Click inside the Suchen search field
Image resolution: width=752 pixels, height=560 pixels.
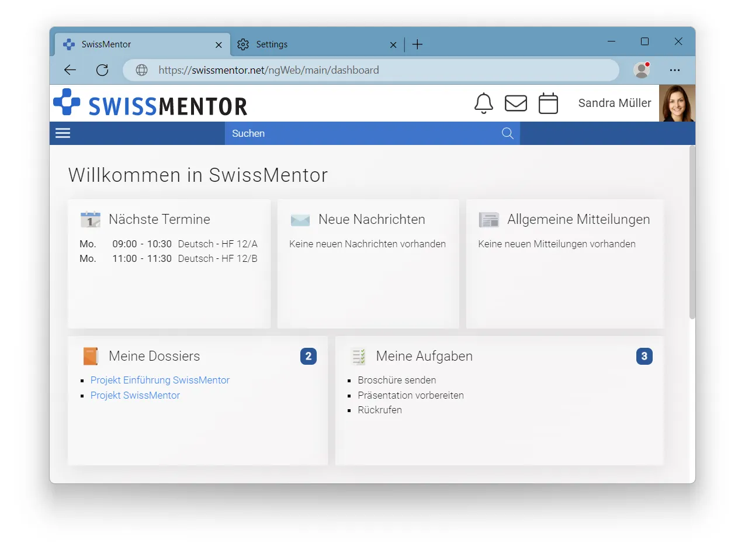(x=351, y=133)
